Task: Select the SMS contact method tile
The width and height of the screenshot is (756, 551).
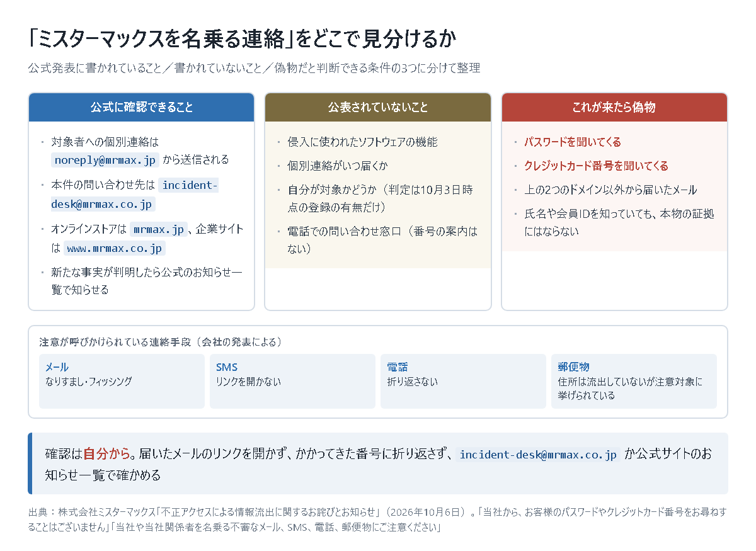Action: tap(292, 381)
